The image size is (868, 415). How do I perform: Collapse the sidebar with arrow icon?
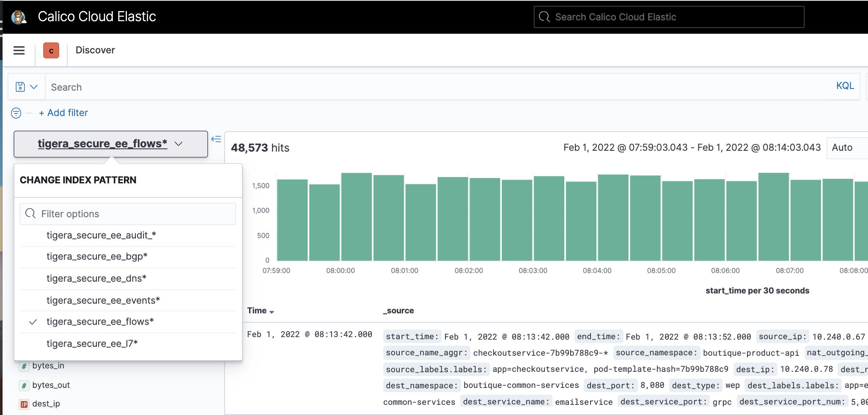pos(216,139)
